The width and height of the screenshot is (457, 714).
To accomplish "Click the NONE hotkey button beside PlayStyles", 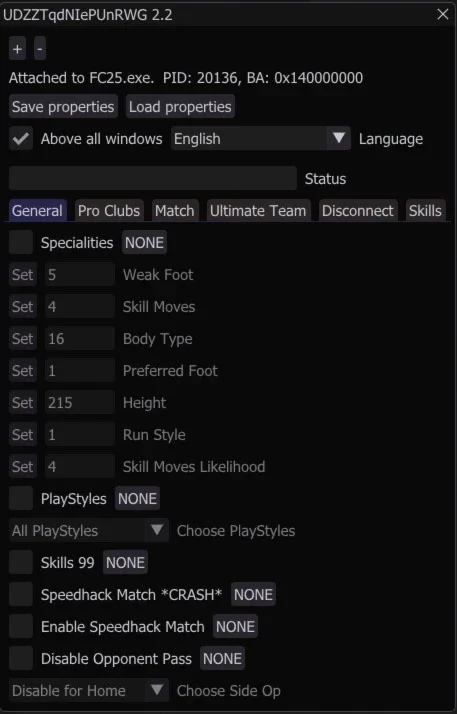I will tap(137, 499).
